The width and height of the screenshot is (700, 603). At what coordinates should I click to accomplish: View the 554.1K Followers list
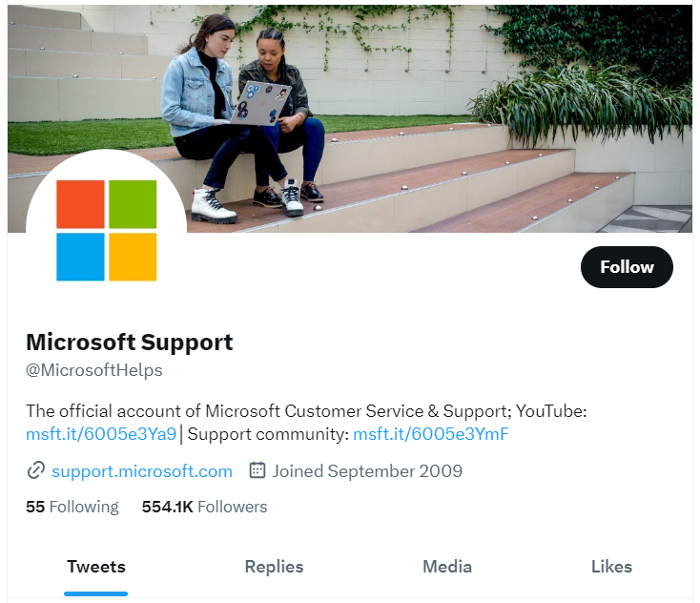(x=204, y=507)
